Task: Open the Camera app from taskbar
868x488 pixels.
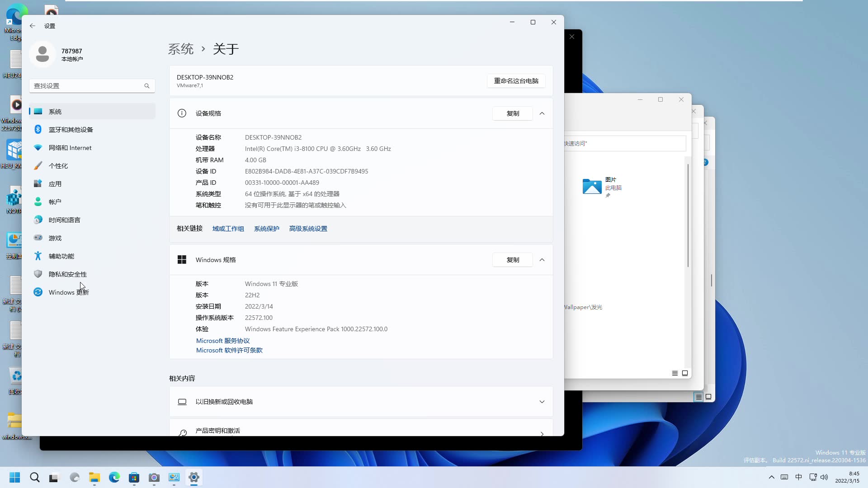Action: coord(154,478)
